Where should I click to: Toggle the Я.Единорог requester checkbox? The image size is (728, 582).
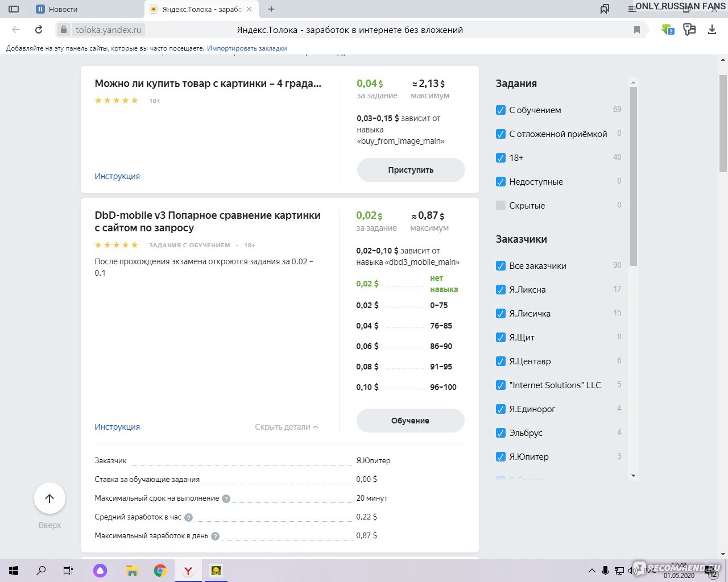point(500,409)
